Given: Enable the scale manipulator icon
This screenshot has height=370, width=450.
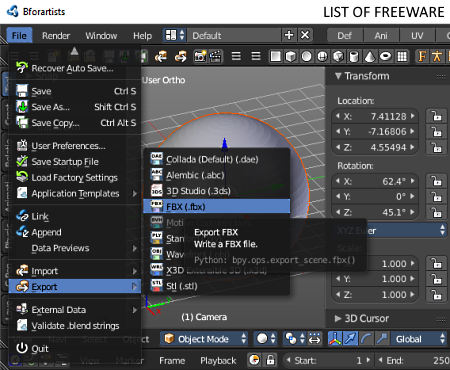Looking at the screenshot, I should (x=382, y=339).
